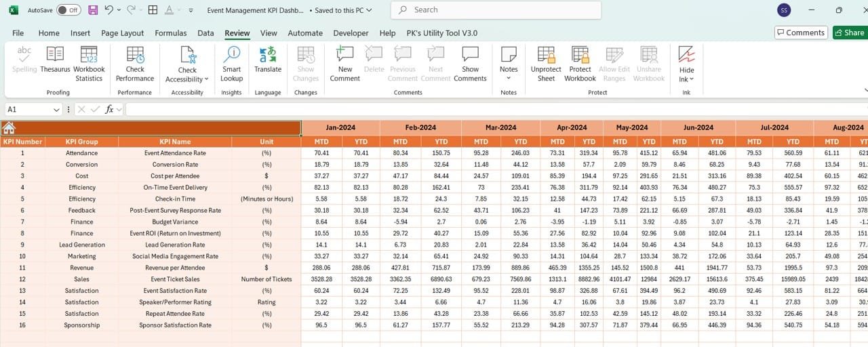The height and width of the screenshot is (347, 868).
Task: Open Smart Lookup insights
Action: [231, 55]
